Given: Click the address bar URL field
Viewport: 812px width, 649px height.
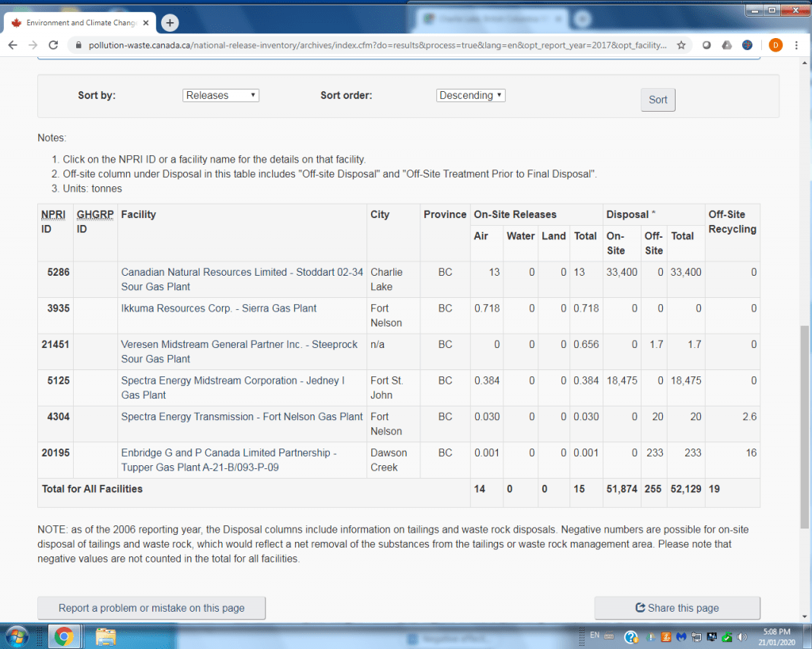Looking at the screenshot, I should tap(373, 45).
